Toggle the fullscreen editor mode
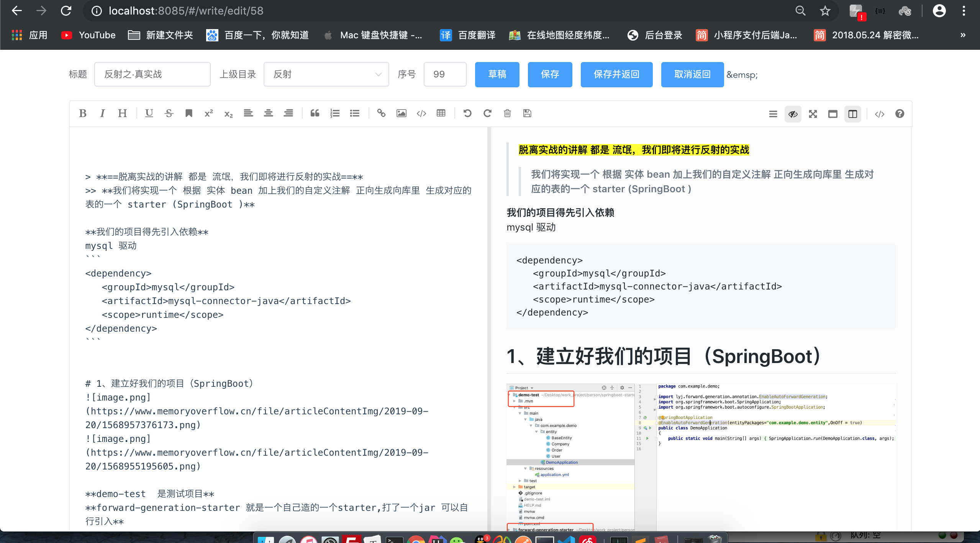This screenshot has width=980, height=543. [x=813, y=113]
